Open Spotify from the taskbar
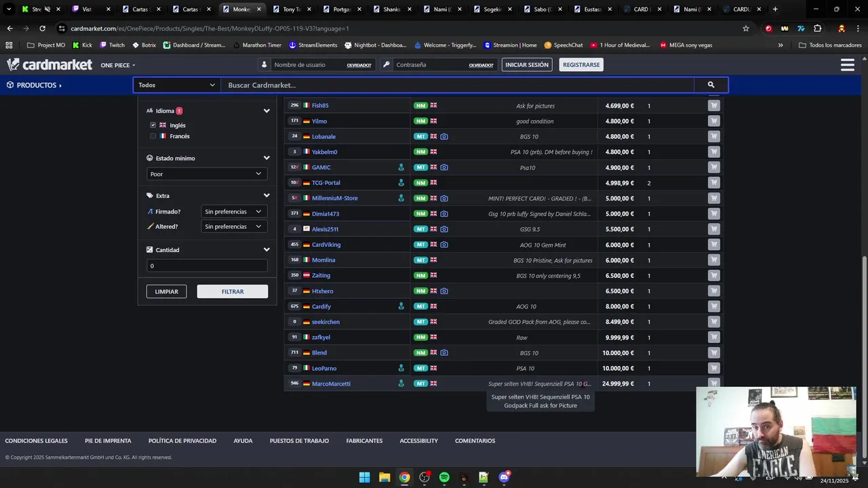Image resolution: width=868 pixels, height=488 pixels. 444,477
